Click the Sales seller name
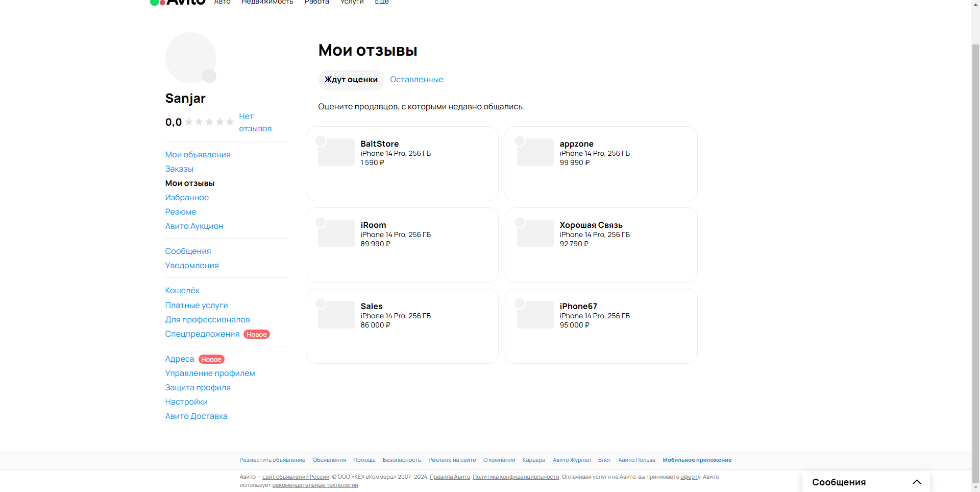Screen dimensions: 980x492 pyautogui.click(x=372, y=306)
